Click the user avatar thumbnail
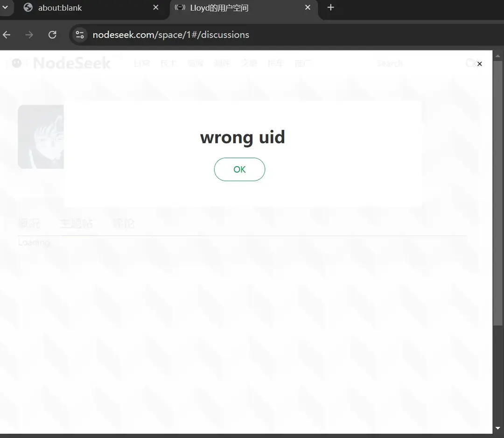Image resolution: width=504 pixels, height=438 pixels. point(41,137)
